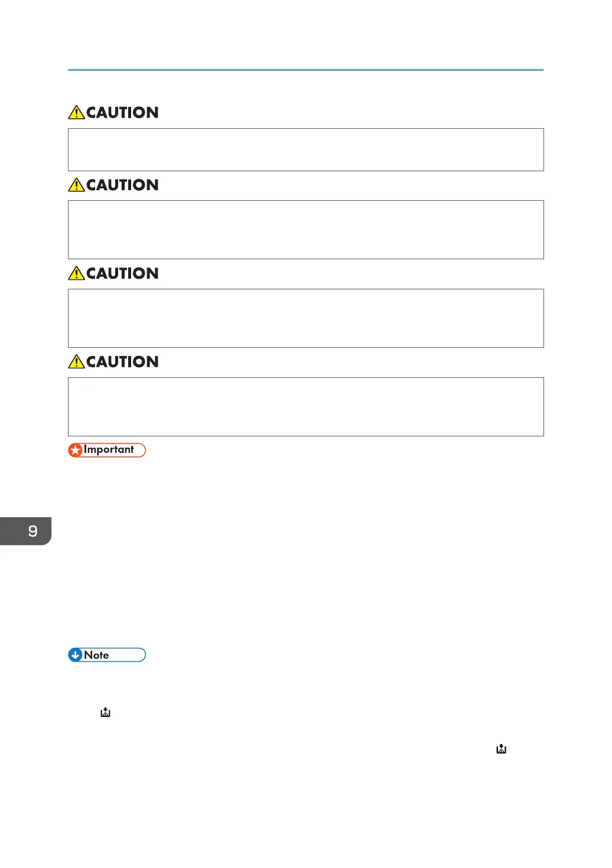
Task: Select the chapter 9 side tab
Action: pos(26,531)
